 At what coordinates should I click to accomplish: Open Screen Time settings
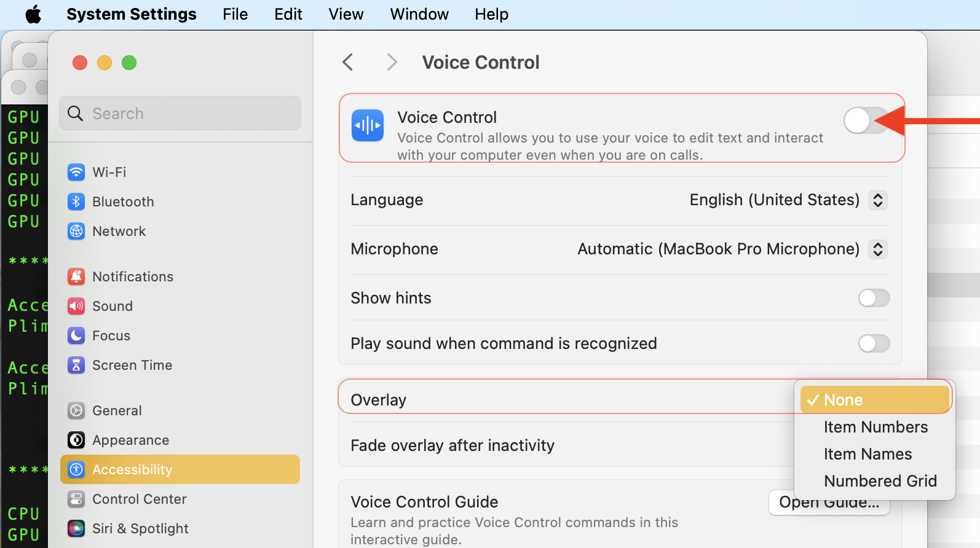(132, 365)
